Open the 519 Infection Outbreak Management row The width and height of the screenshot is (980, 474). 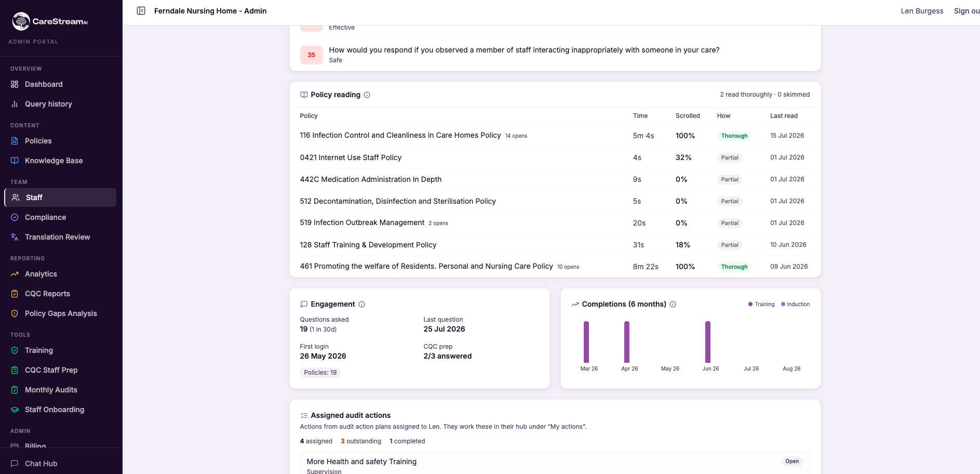[x=555, y=223]
